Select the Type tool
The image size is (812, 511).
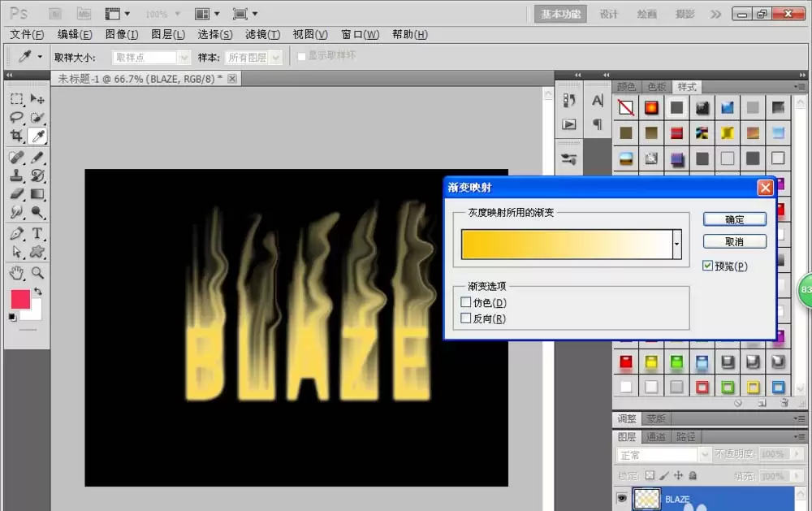click(37, 233)
